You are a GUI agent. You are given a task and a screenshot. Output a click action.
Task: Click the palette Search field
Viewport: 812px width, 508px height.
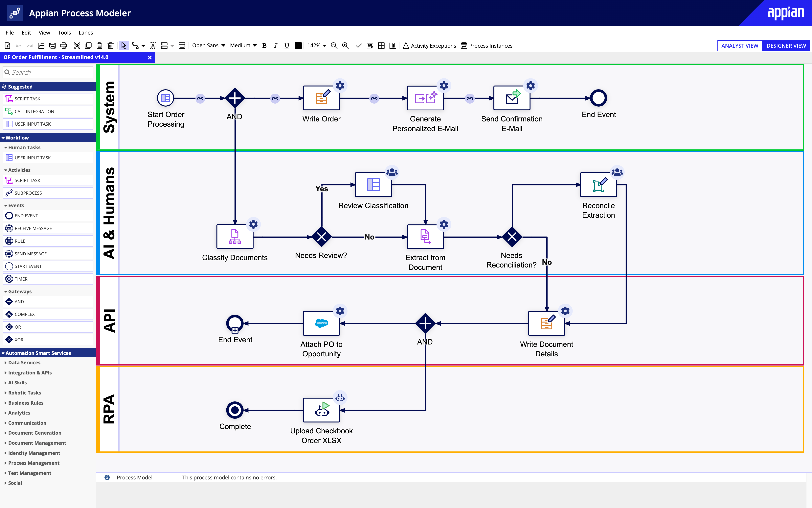point(48,72)
